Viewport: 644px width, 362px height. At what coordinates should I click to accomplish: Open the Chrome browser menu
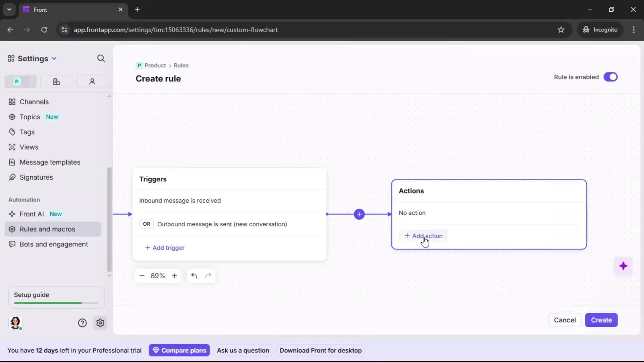click(x=634, y=29)
